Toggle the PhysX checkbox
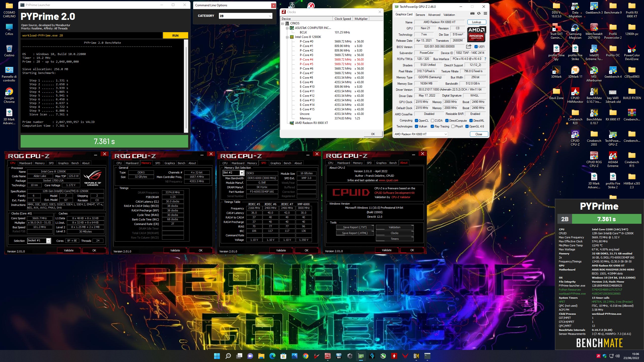The height and width of the screenshot is (362, 644). point(453,126)
